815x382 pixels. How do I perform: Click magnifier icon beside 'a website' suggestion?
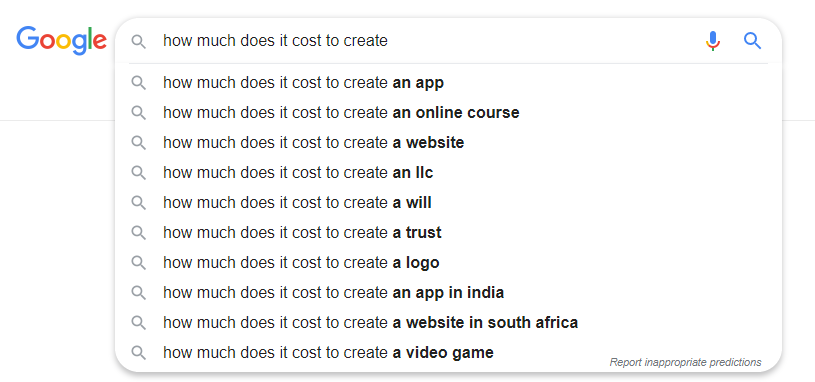pos(138,142)
